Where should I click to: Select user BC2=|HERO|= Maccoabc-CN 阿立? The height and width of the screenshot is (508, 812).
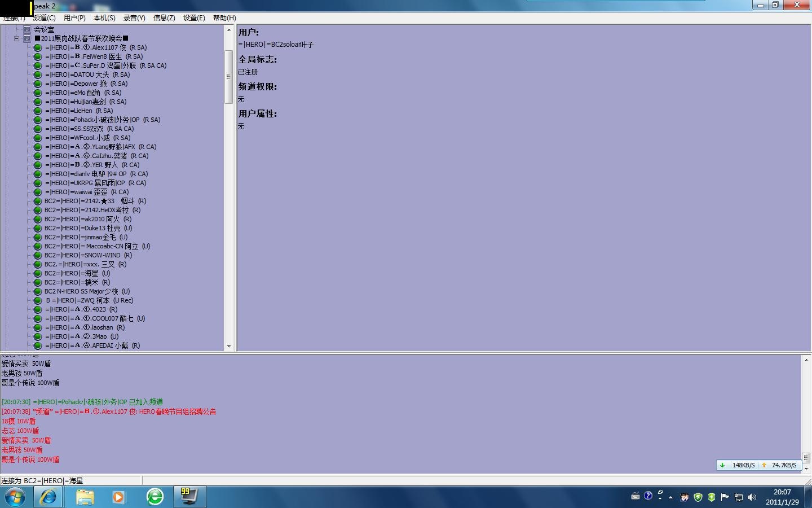coord(98,246)
